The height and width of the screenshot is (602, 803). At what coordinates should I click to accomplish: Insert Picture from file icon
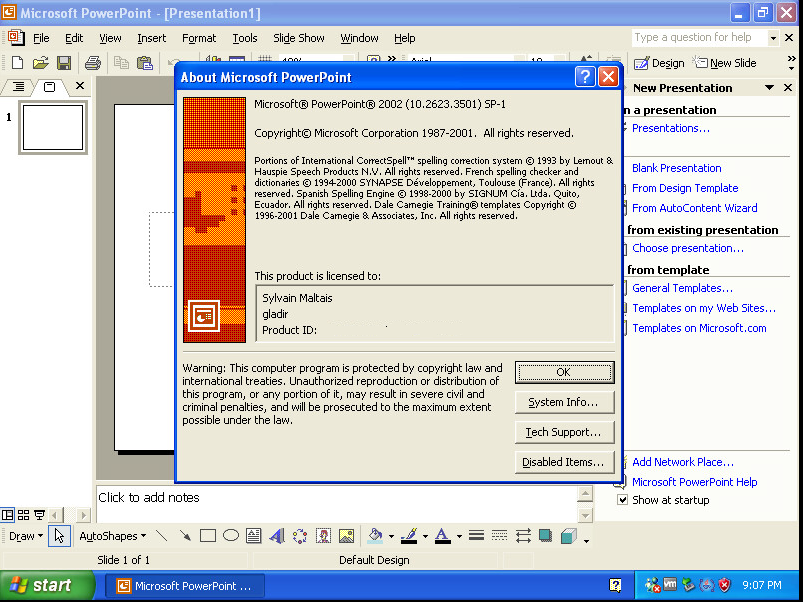[x=347, y=536]
